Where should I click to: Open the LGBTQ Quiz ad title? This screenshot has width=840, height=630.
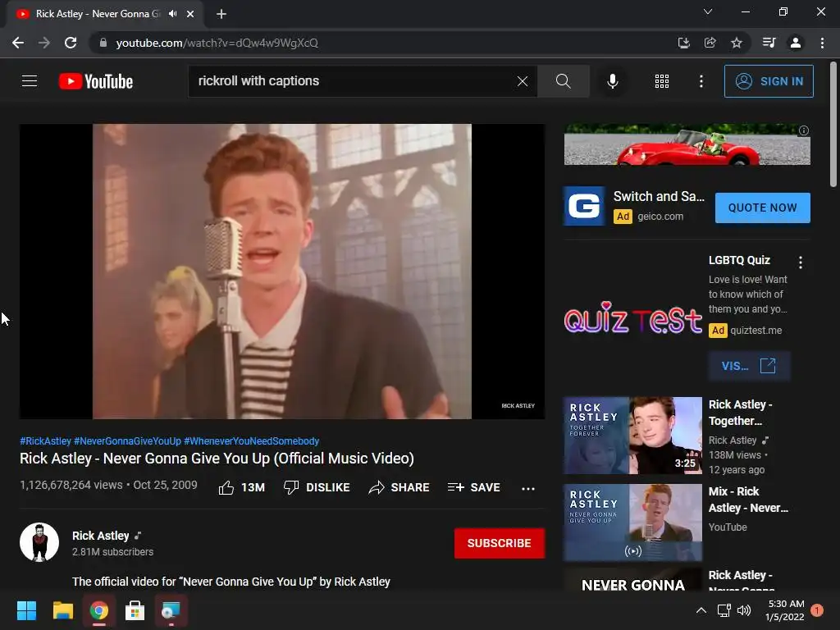point(739,260)
